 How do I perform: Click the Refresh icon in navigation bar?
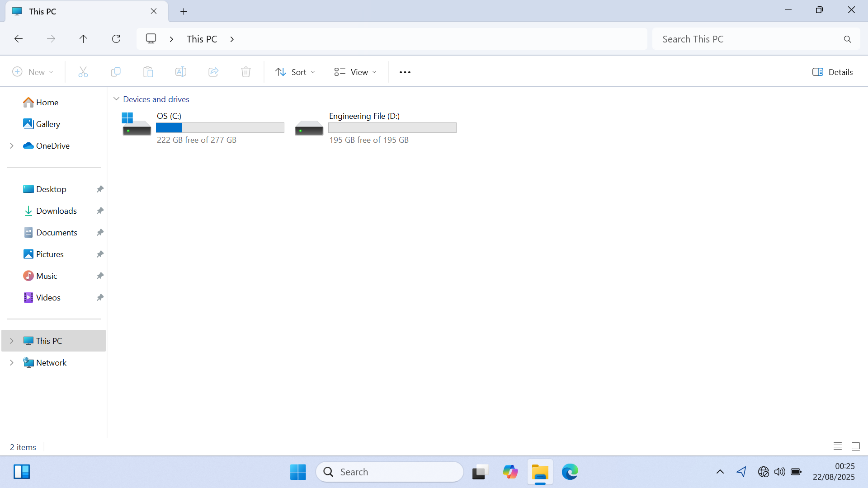click(x=116, y=39)
